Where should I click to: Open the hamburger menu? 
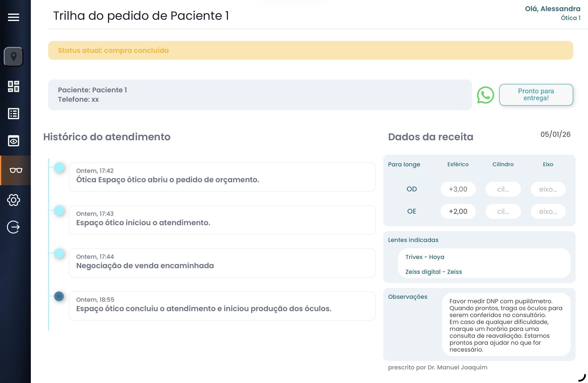(x=13, y=17)
